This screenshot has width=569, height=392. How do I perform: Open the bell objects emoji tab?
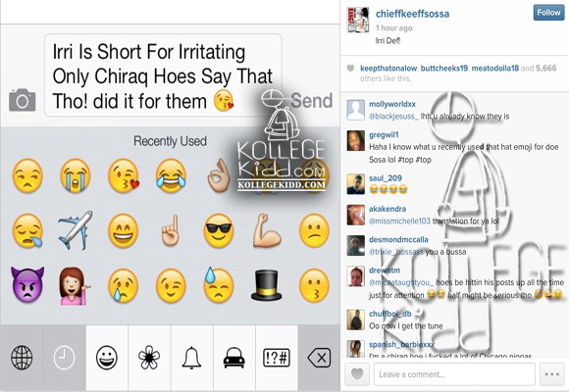(191, 358)
